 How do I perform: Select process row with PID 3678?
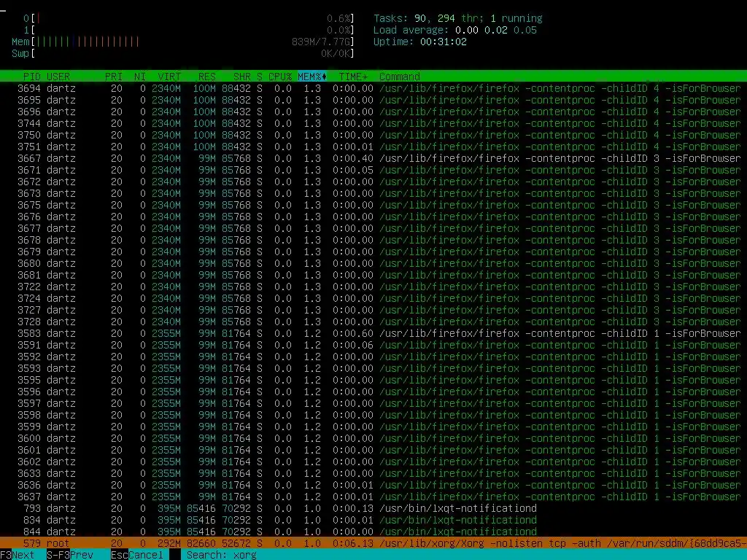coord(373,240)
